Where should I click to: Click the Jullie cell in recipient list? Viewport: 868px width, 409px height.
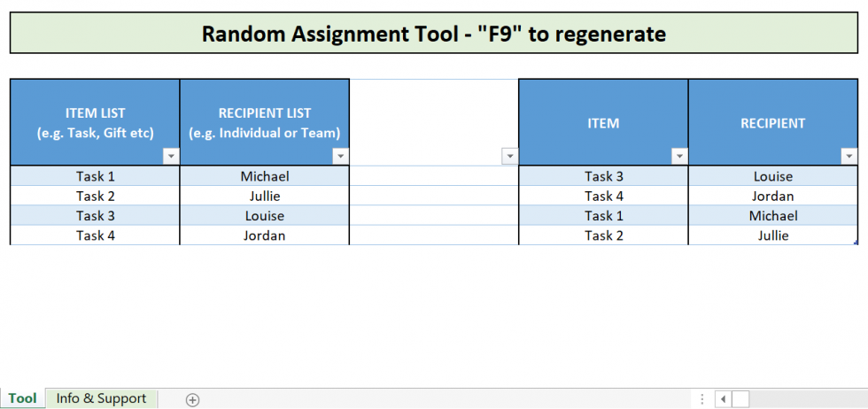(x=264, y=196)
